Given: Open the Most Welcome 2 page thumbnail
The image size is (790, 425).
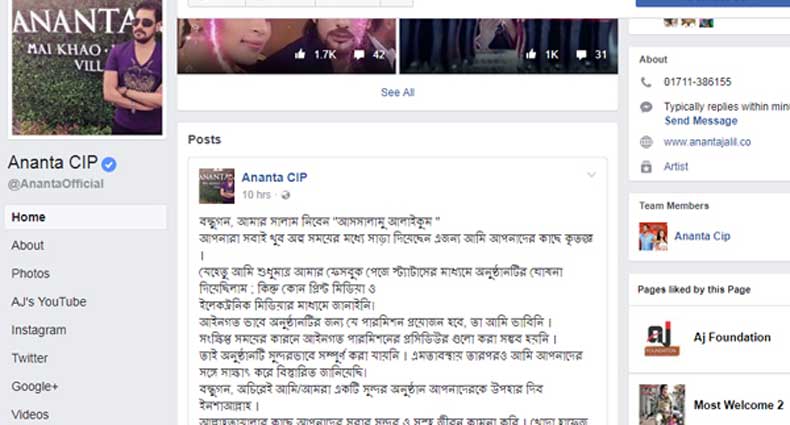Looking at the screenshot, I should [662, 404].
